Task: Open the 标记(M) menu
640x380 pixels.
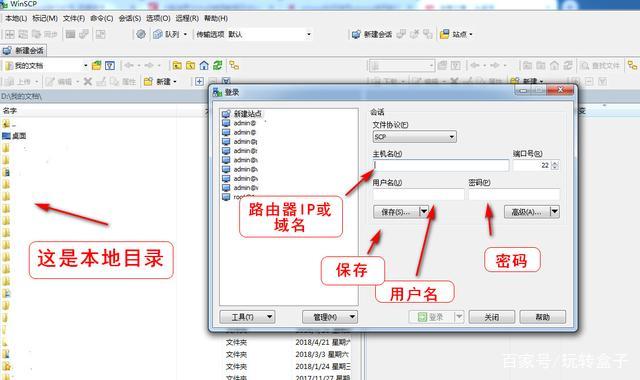Action: pos(45,18)
